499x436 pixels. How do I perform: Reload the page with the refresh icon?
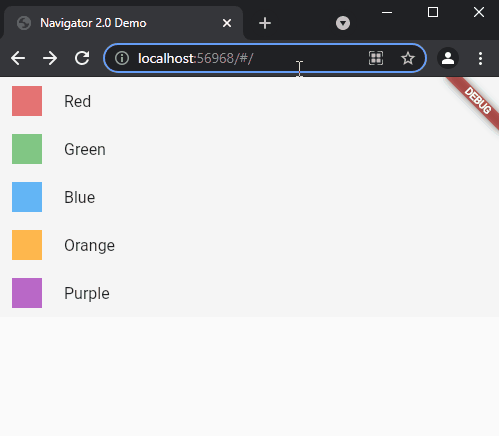click(x=82, y=58)
